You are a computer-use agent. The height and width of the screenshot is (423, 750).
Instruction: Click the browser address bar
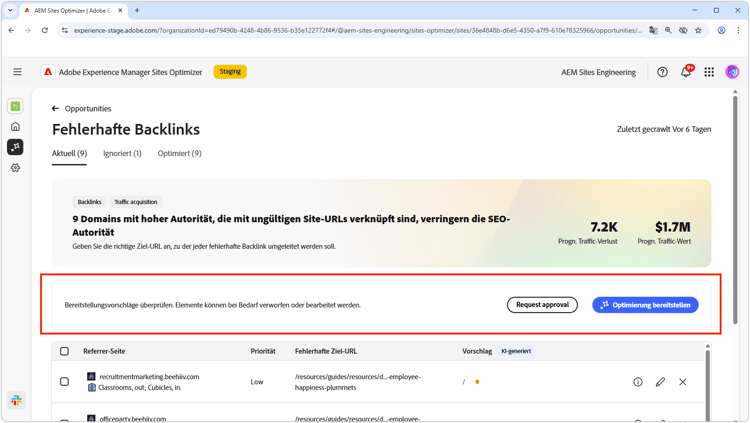tap(357, 30)
